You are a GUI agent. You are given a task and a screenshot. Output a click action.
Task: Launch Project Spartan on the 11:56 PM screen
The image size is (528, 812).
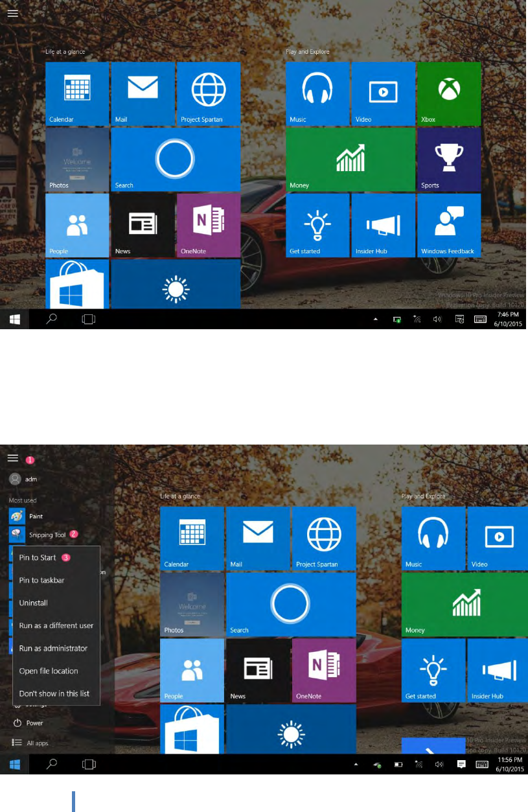pyautogui.click(x=324, y=538)
